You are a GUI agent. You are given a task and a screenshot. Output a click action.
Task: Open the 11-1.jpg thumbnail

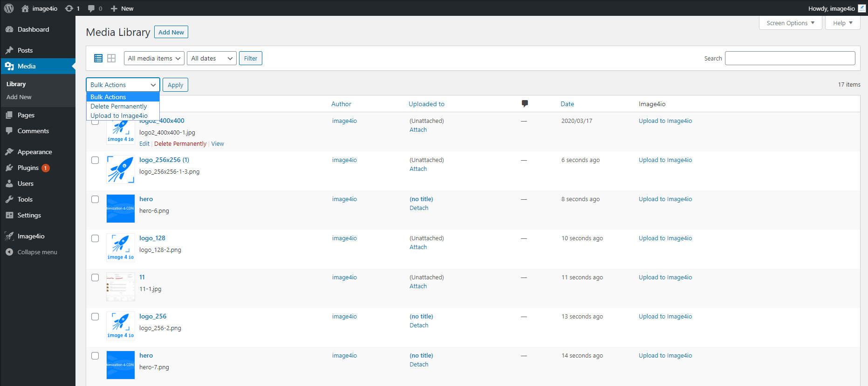(121, 287)
